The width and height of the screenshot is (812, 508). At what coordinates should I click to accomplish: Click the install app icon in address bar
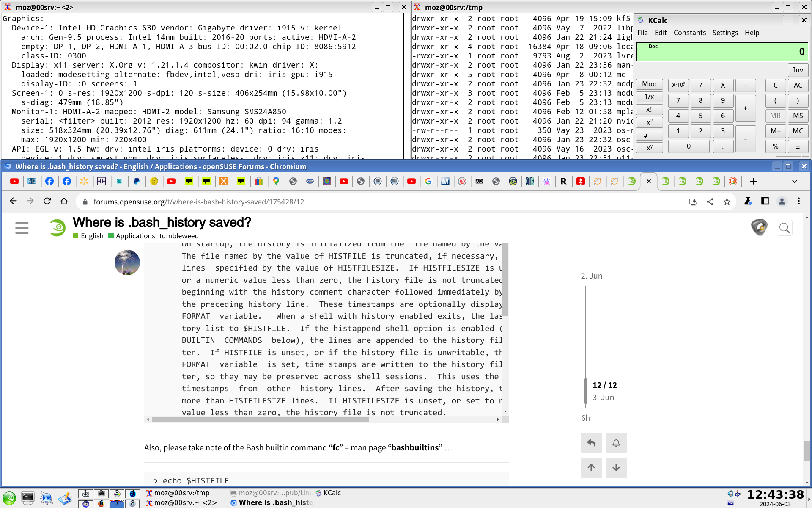[693, 202]
